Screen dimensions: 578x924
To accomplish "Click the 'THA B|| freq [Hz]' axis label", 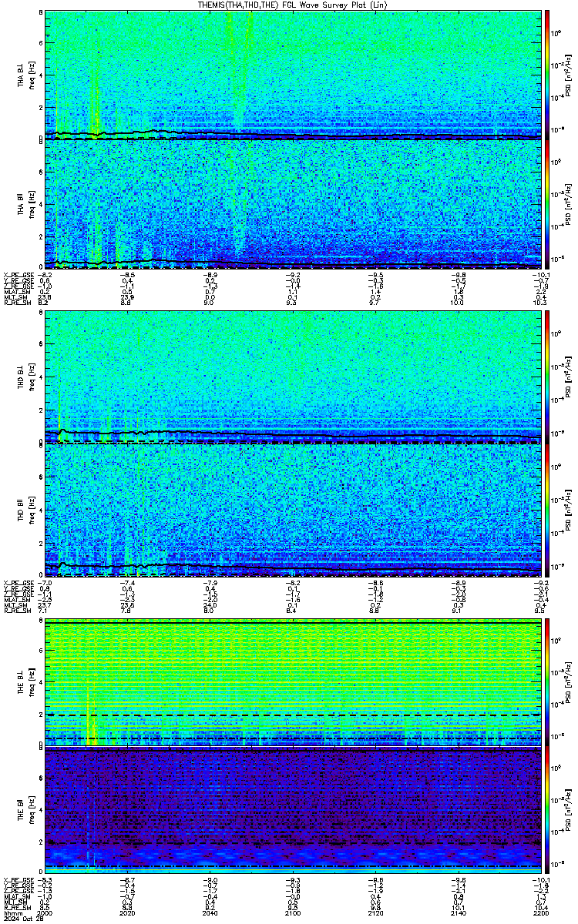I will 26,206.
